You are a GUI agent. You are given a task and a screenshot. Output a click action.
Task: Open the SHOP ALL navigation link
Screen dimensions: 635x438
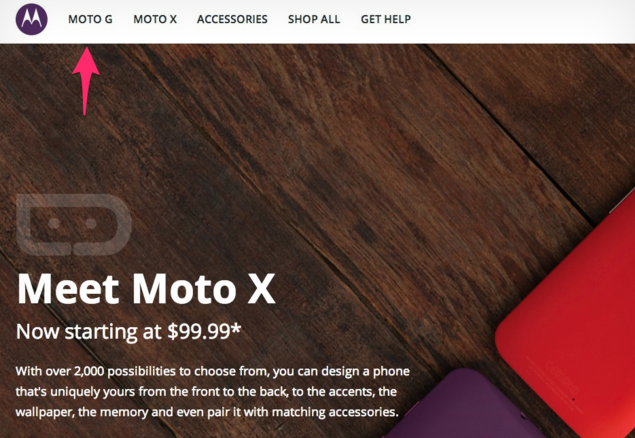point(314,19)
